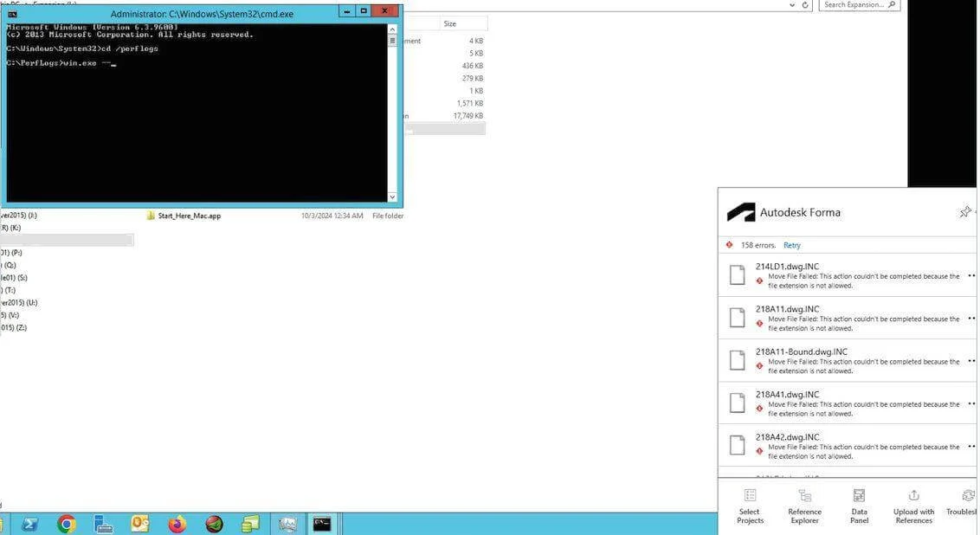Open options menu for 218A11-Bound.dwg.INC

[x=971, y=361]
